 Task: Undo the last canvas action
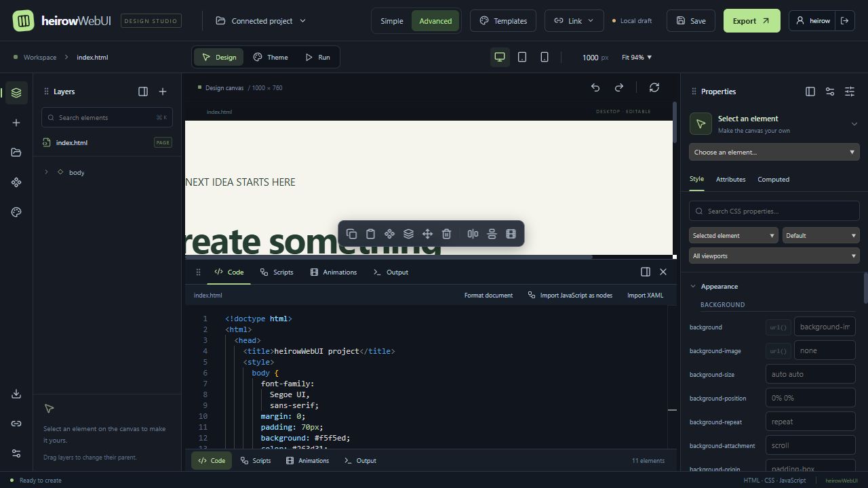pyautogui.click(x=595, y=87)
